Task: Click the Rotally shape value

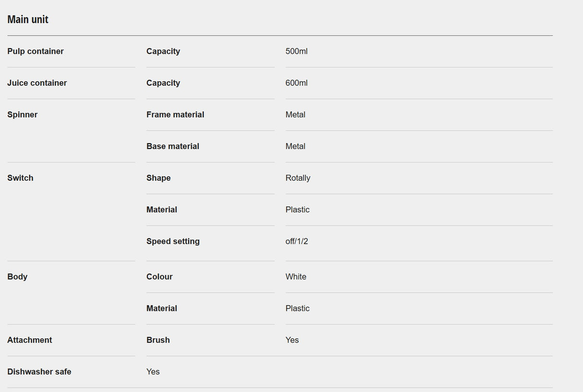Action: 298,178
